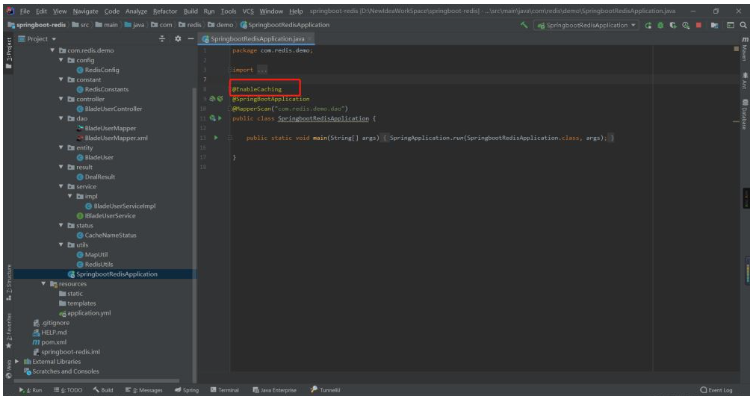751x396 pixels.
Task: Click the Build Project hammer icon
Action: click(524, 25)
